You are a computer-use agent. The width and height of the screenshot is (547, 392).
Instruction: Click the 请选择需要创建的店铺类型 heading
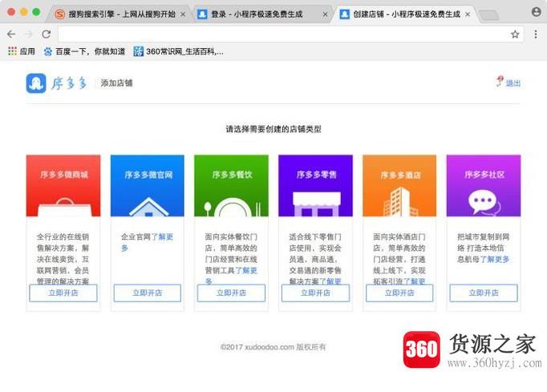coord(273,129)
